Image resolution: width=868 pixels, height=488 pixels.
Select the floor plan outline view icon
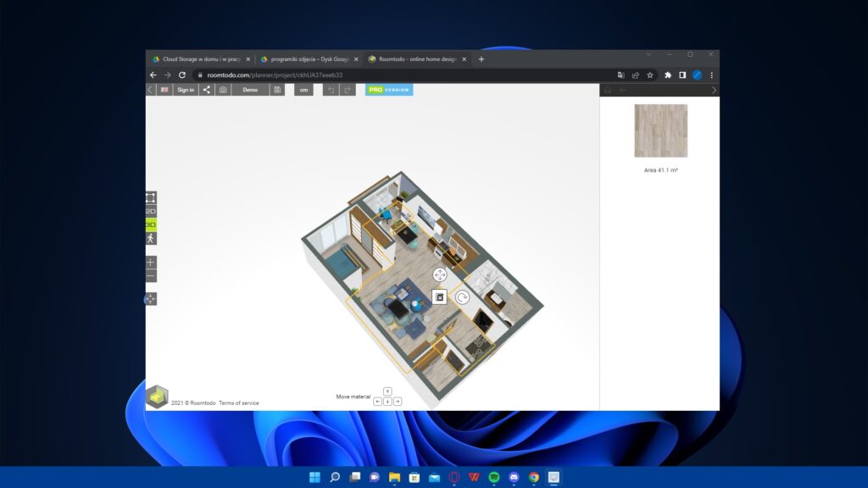[x=151, y=197]
